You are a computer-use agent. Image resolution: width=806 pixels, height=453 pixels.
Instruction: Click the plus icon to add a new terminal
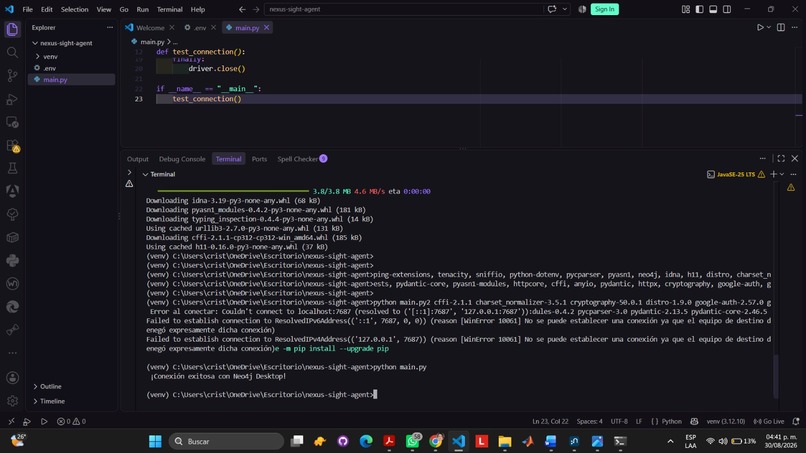click(x=773, y=174)
